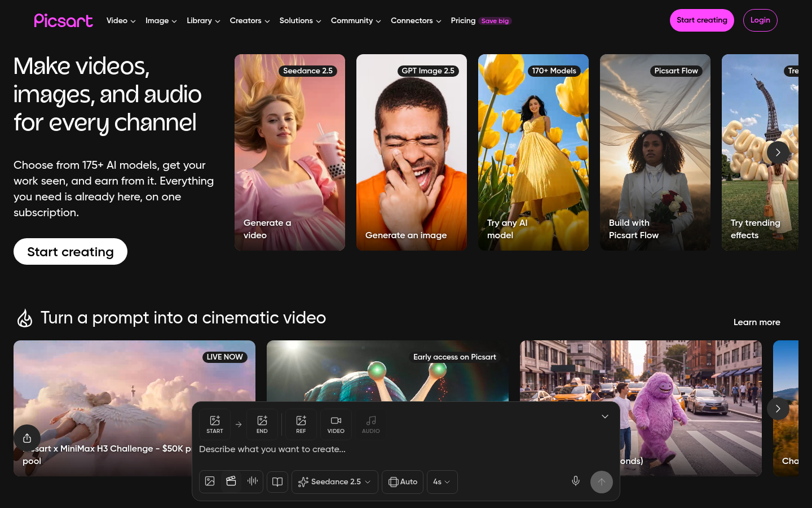Click the 170+ Models badge
This screenshot has height=508, width=812.
[554, 71]
